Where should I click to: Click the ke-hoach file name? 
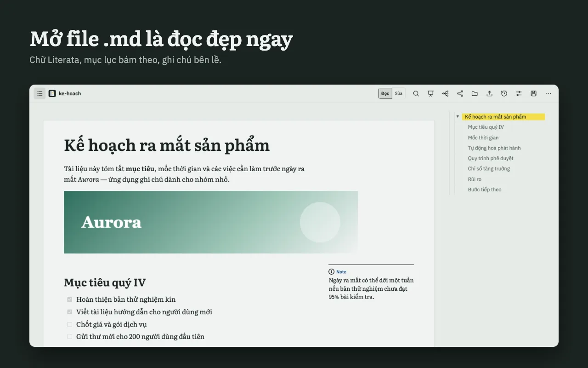[x=70, y=93]
